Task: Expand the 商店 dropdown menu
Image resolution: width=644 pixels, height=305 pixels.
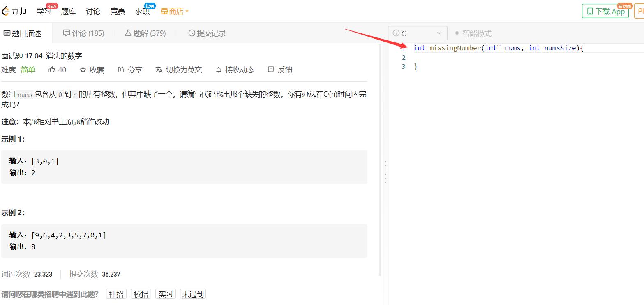Action: [x=175, y=12]
